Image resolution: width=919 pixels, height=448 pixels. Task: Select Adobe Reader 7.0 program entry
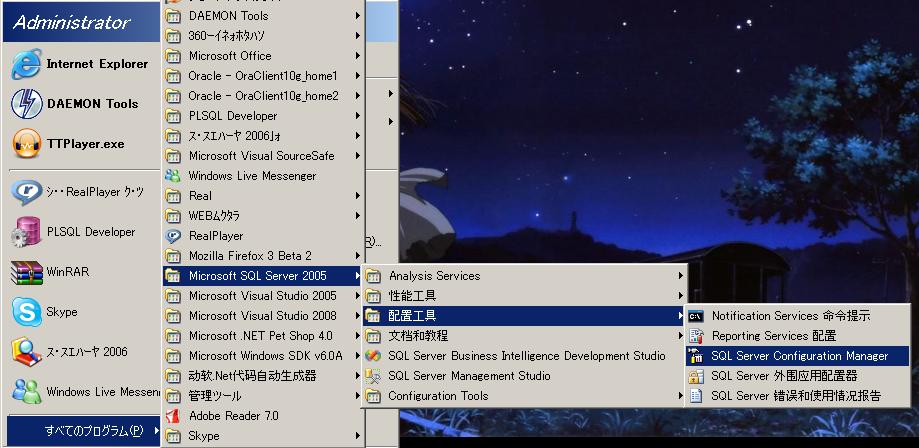coord(233,416)
